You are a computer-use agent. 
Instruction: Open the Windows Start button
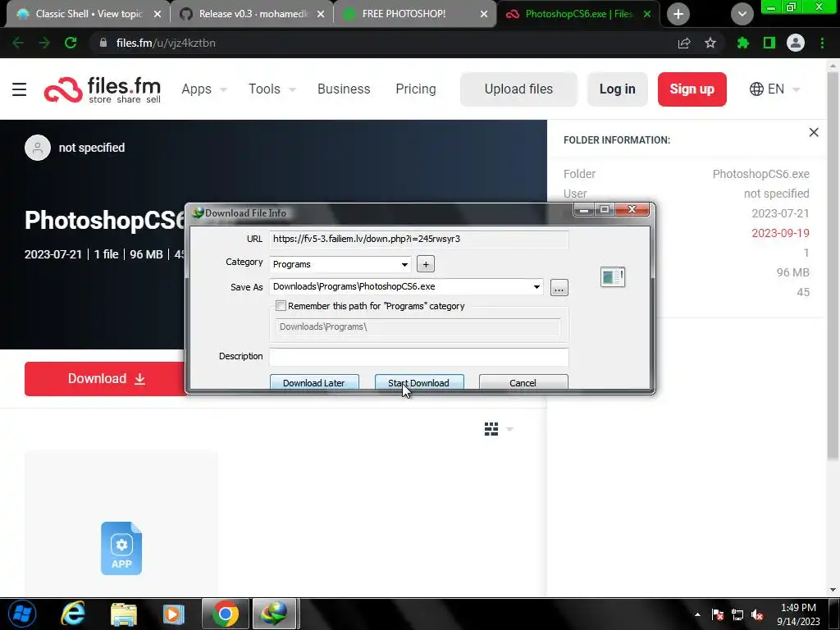pos(22,614)
